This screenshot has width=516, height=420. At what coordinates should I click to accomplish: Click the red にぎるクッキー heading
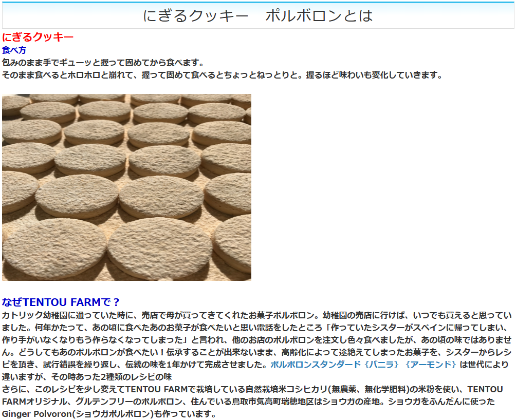(38, 37)
